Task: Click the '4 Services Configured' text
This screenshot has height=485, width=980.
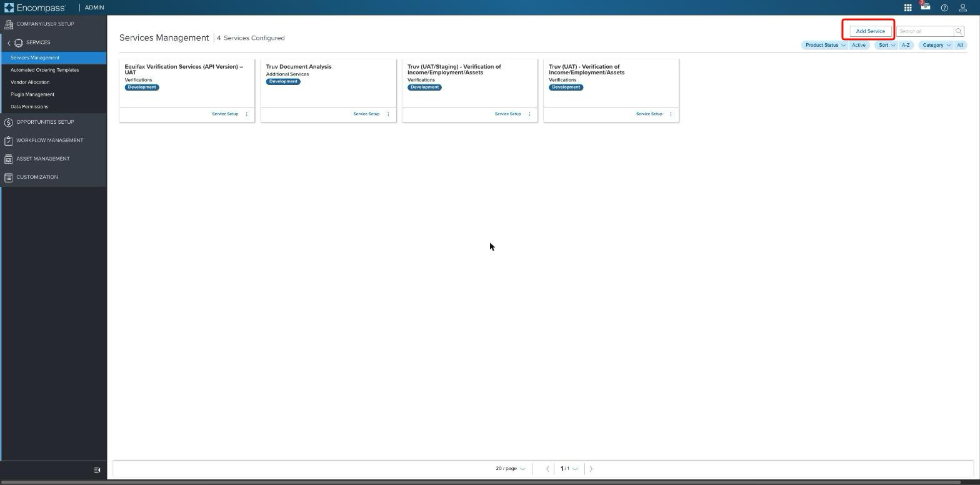Action: (251, 38)
